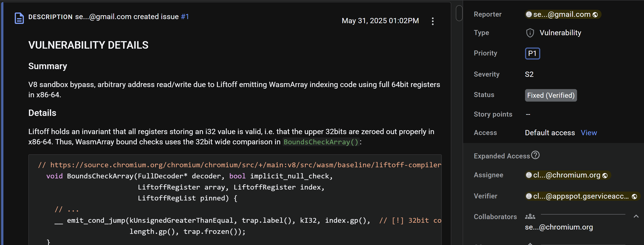This screenshot has width=644, height=245.
Task: Click the Verifier appspot service account chip
Action: click(x=580, y=196)
